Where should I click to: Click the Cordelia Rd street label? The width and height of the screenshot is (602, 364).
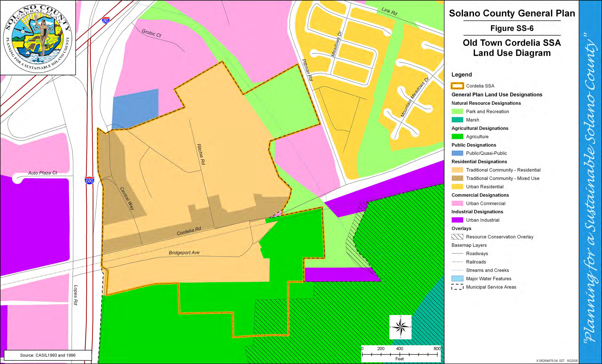click(x=189, y=231)
